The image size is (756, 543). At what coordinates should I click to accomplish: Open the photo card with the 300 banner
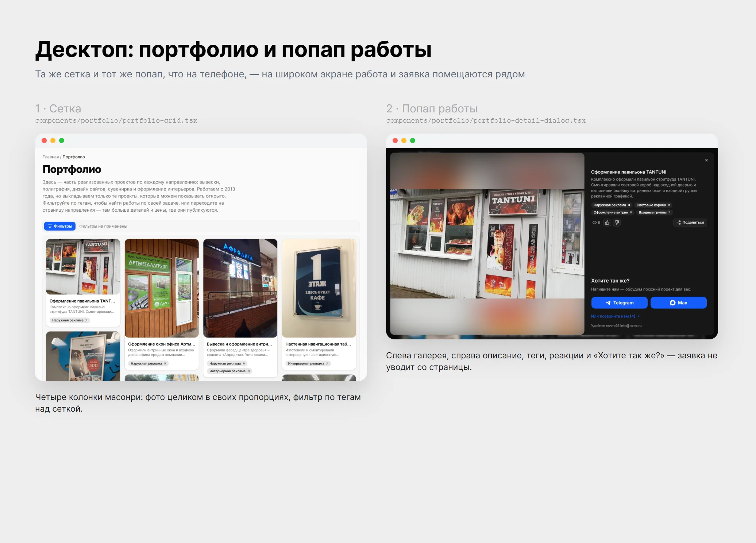(x=83, y=356)
